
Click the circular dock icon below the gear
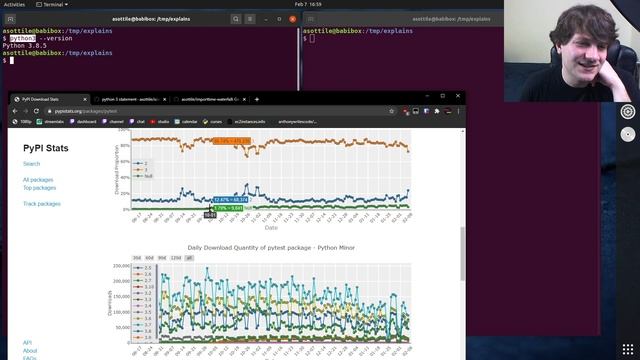point(628,134)
